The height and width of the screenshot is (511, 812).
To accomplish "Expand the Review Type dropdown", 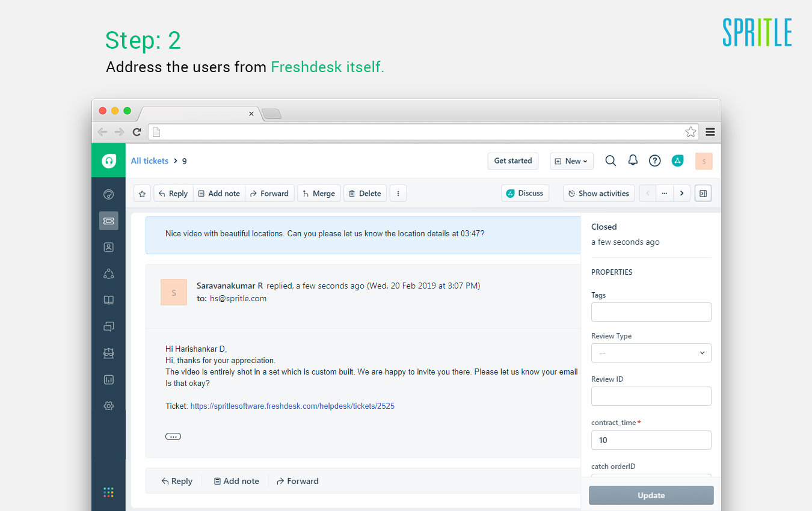I will pos(651,353).
